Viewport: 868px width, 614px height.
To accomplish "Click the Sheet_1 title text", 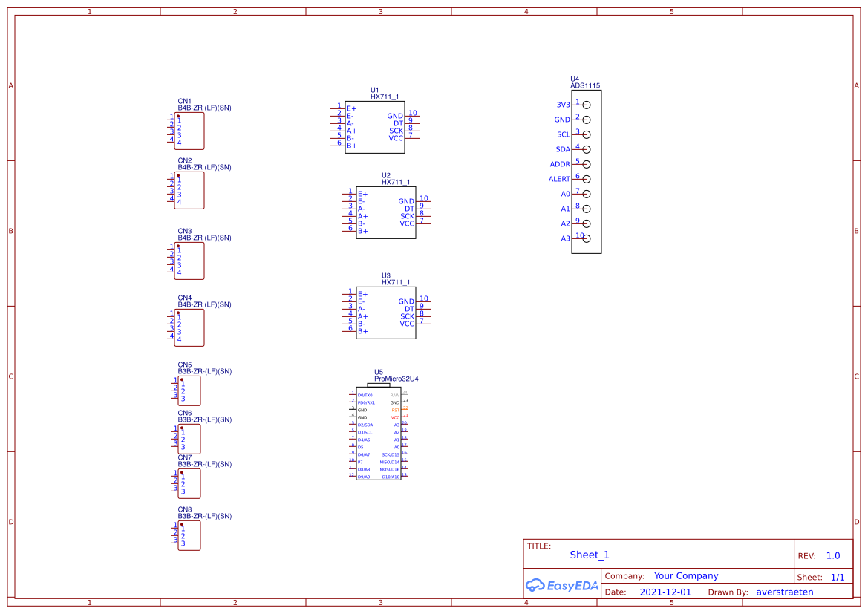I will 589,555.
